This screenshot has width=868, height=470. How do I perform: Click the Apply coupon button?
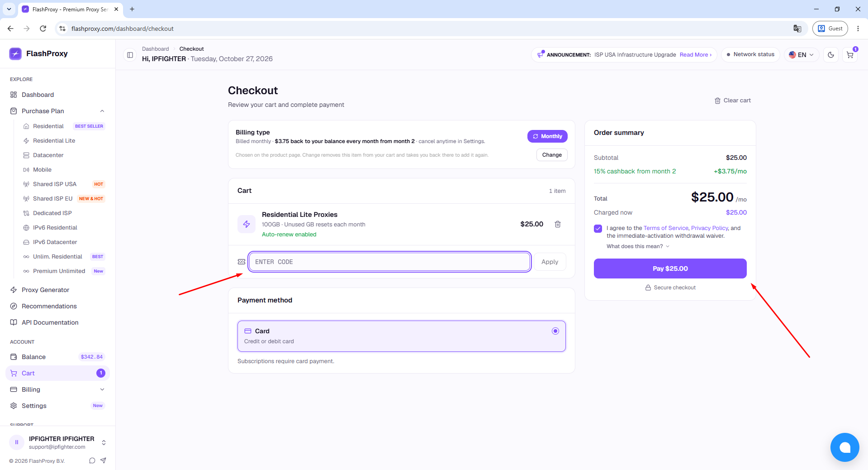550,262
